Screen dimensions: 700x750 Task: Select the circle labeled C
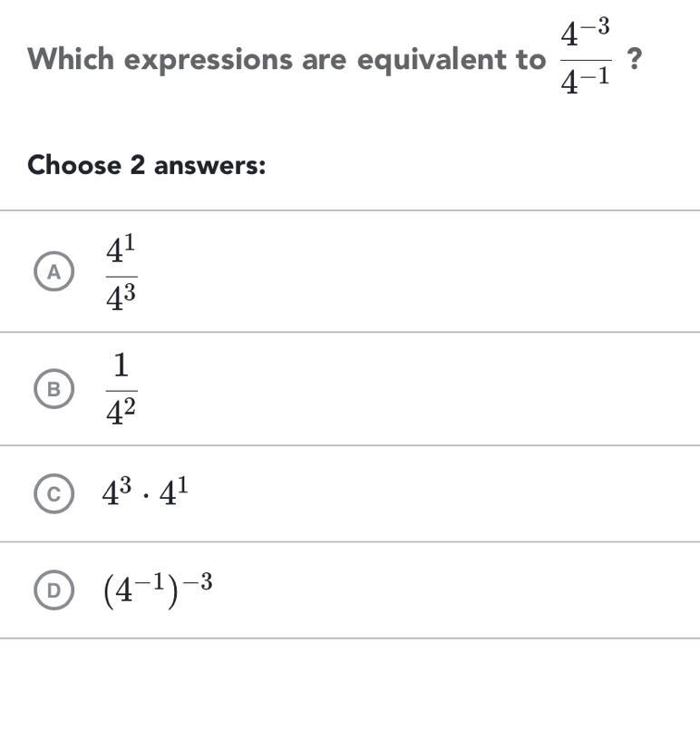point(53,494)
